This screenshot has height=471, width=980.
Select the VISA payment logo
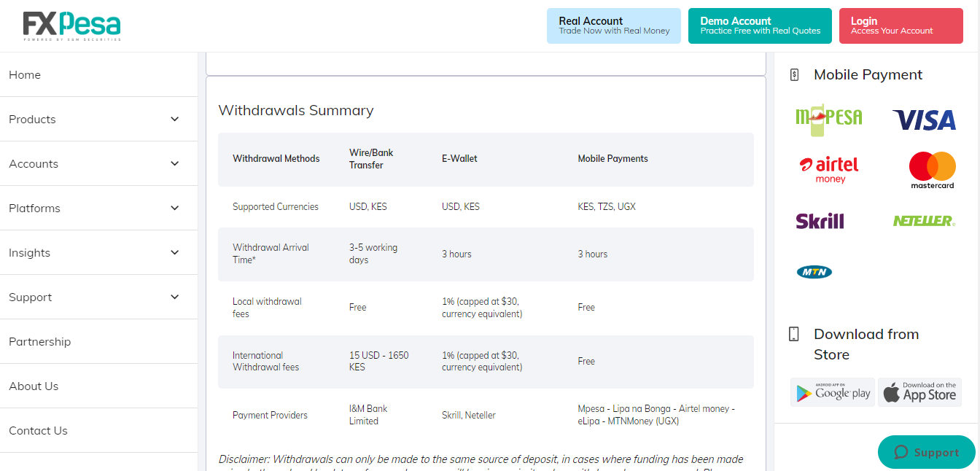click(x=924, y=120)
